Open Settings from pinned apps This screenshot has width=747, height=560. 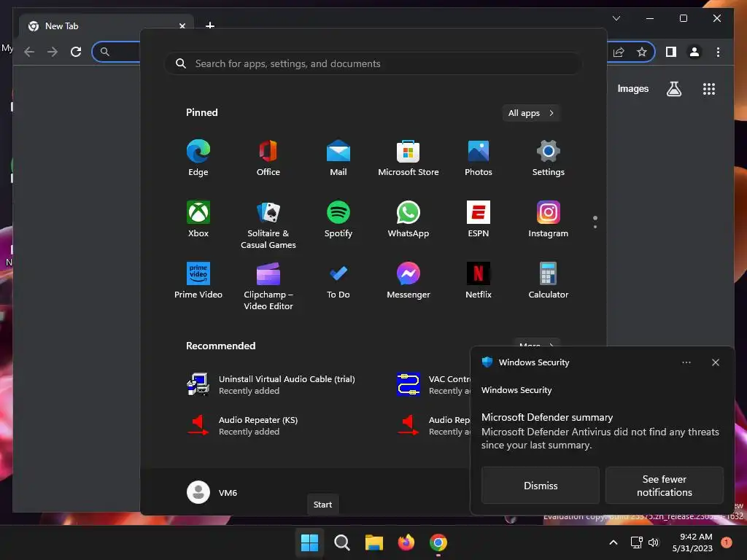(x=549, y=158)
